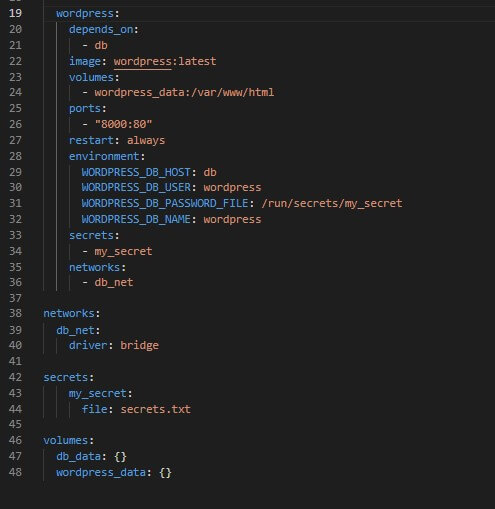Click the 'environment:' key
The image size is (495, 509).
tap(107, 156)
